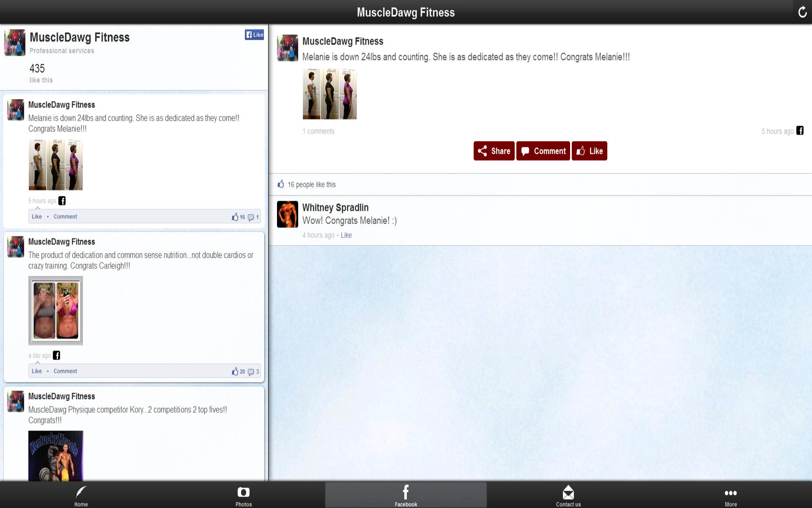Image resolution: width=812 pixels, height=508 pixels.
Task: Open the Home tab
Action: (x=81, y=495)
